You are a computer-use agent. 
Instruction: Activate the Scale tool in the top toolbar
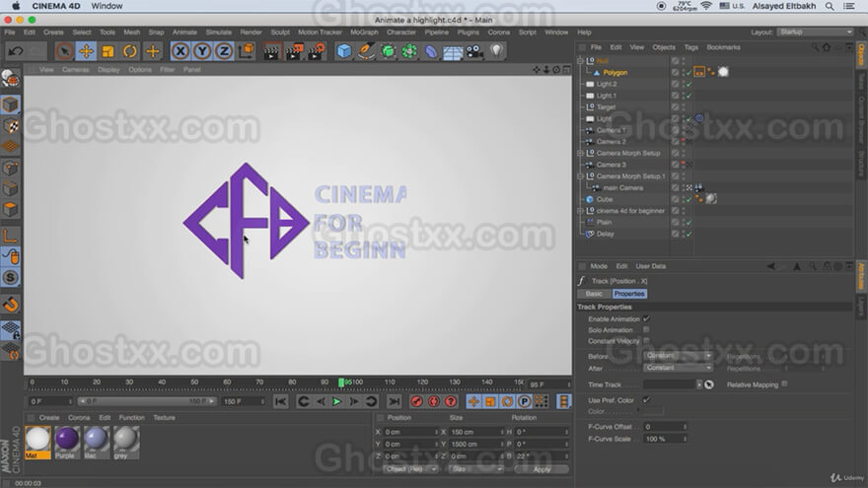(x=108, y=51)
